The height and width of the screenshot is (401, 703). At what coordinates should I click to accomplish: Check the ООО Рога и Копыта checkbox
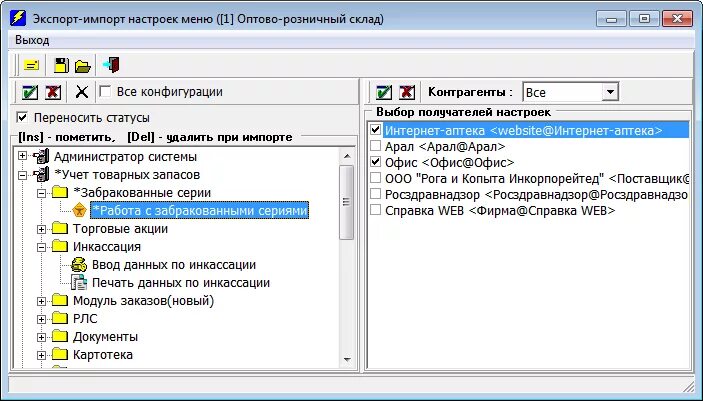[375, 178]
